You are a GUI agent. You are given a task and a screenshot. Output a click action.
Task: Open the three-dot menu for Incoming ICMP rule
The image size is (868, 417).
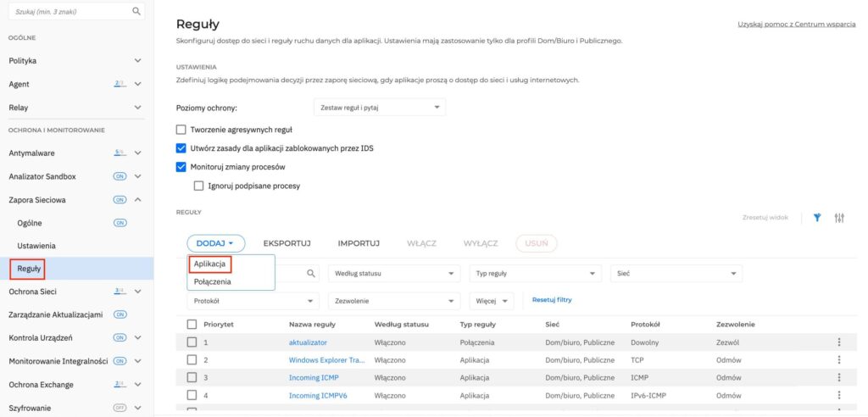click(x=839, y=378)
